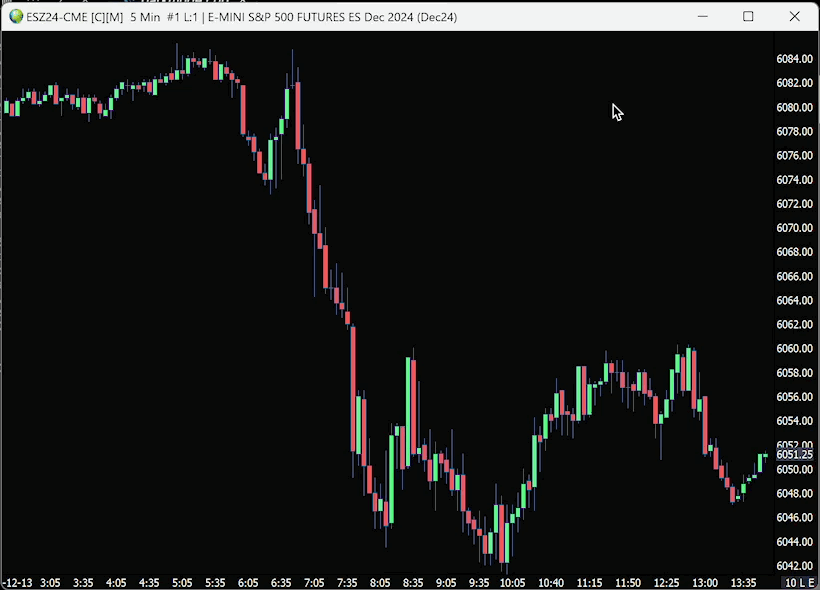Click the 6042.00 price axis label
The image size is (820, 590).
[794, 566]
